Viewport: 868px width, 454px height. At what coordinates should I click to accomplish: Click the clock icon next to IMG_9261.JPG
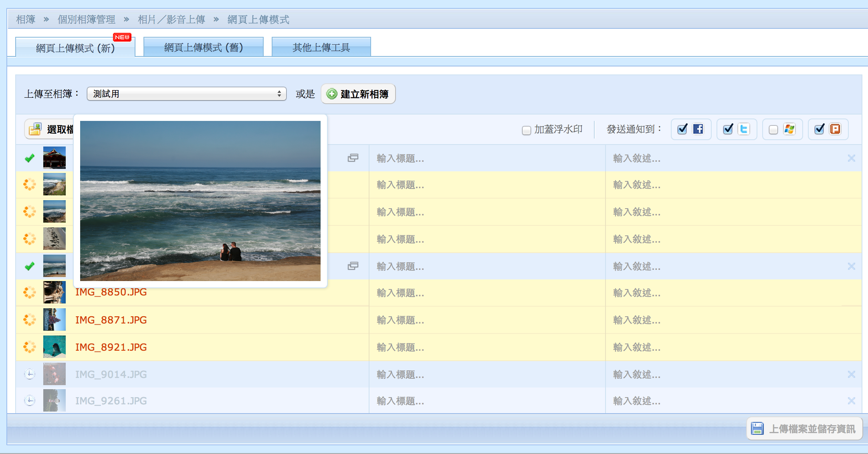[x=29, y=400]
